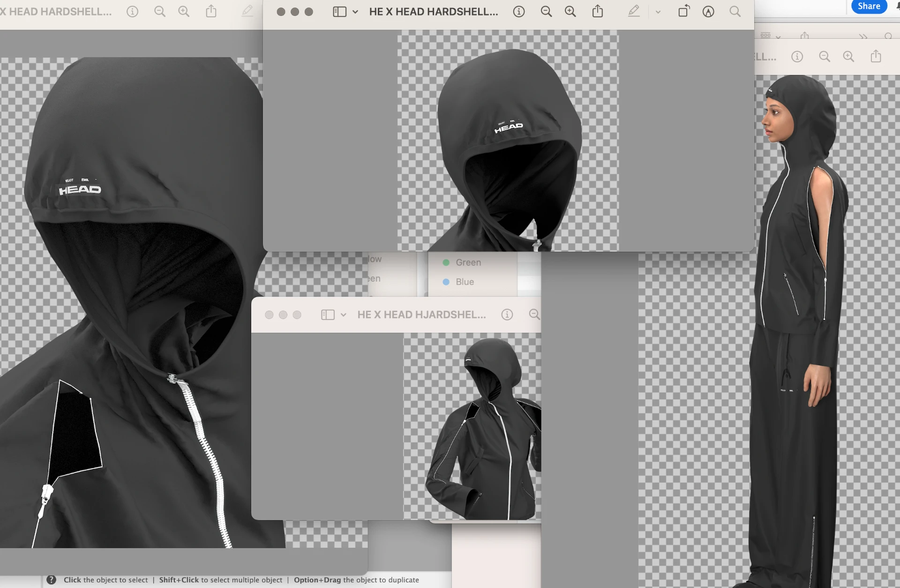
Task: Expand the sidebar view menu in front HARDSHELL window
Action: tap(355, 12)
